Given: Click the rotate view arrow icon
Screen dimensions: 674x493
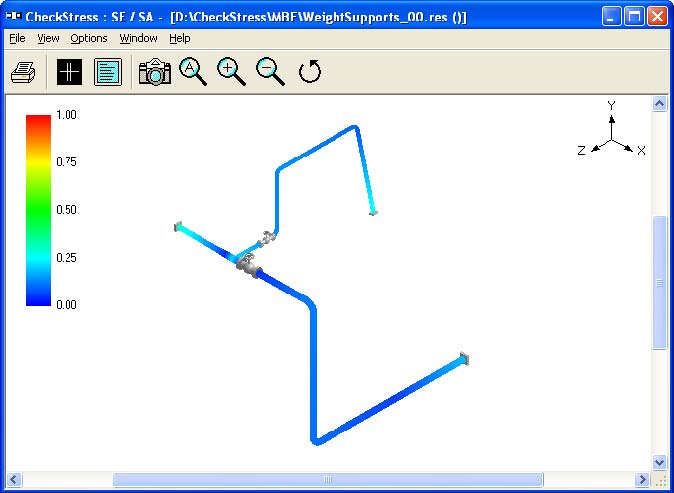Looking at the screenshot, I should tap(309, 71).
